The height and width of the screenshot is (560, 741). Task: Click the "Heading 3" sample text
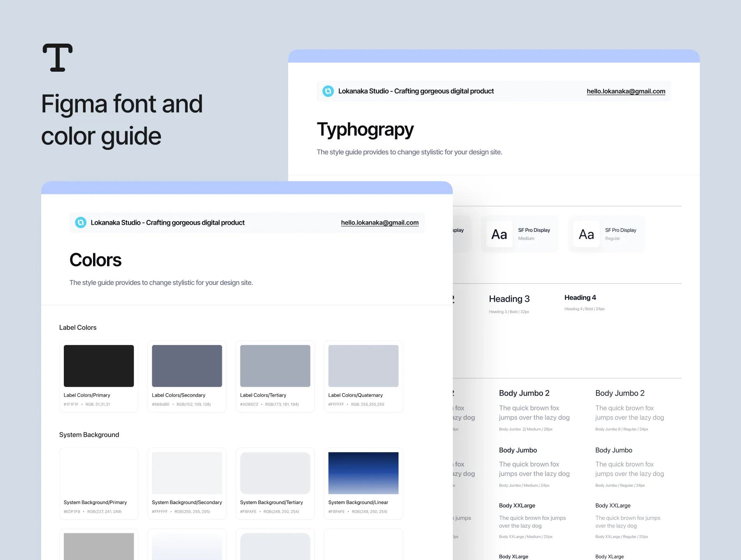coord(509,299)
